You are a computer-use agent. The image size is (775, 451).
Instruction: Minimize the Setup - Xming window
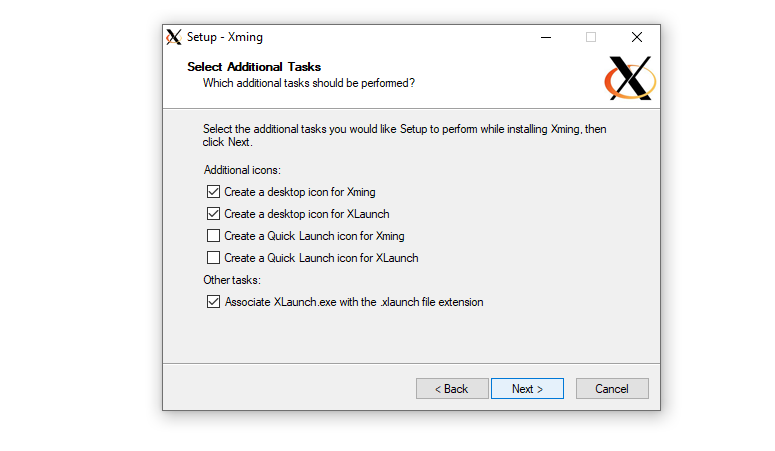545,37
